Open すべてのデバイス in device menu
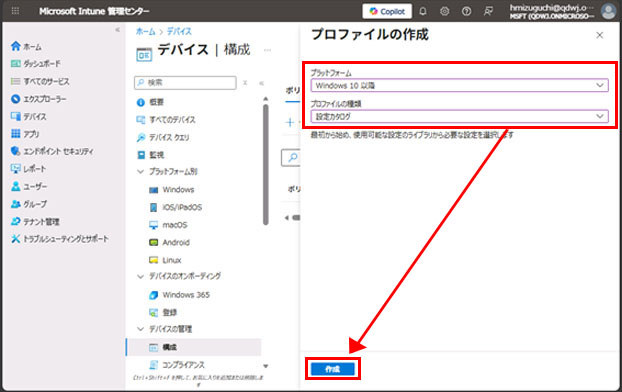 click(x=166, y=119)
